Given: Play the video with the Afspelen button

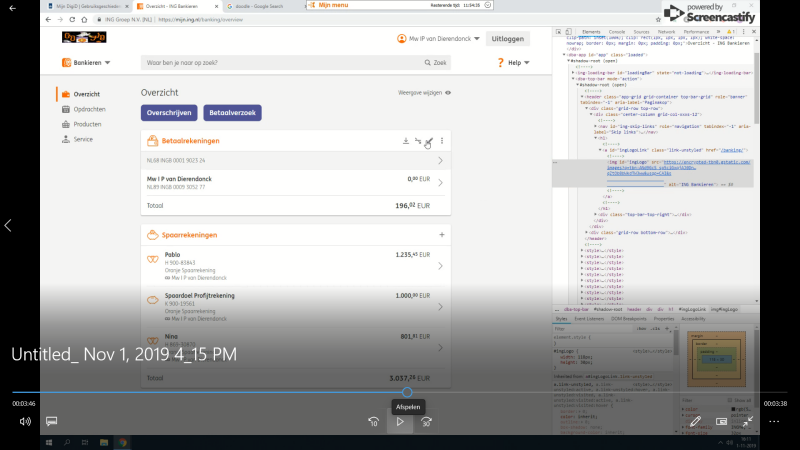Looking at the screenshot, I should click(x=399, y=422).
